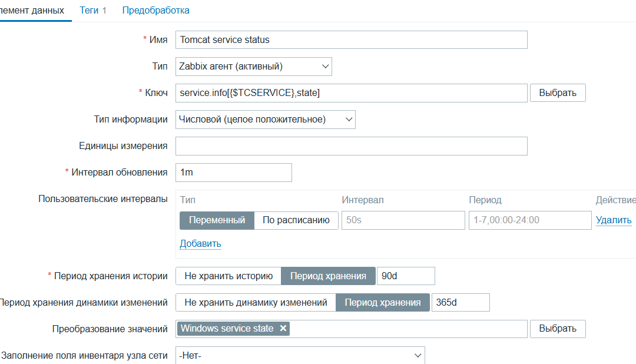The width and height of the screenshot is (636, 364).
Task: Select Период хранения for trends
Action: point(383,302)
